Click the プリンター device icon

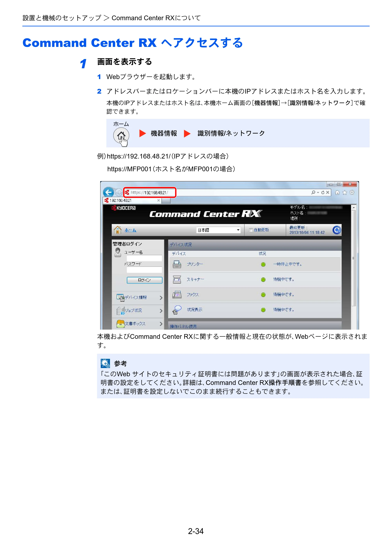pyautogui.click(x=177, y=264)
